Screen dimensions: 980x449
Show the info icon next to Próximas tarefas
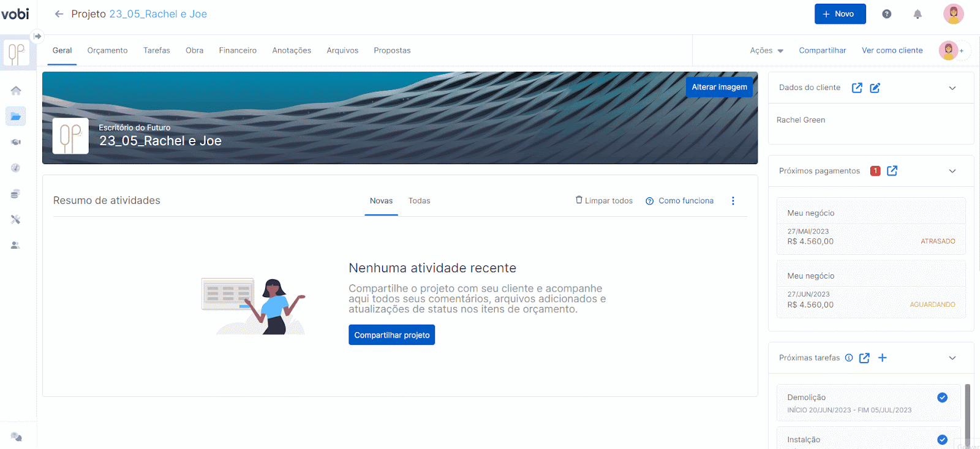pos(849,358)
